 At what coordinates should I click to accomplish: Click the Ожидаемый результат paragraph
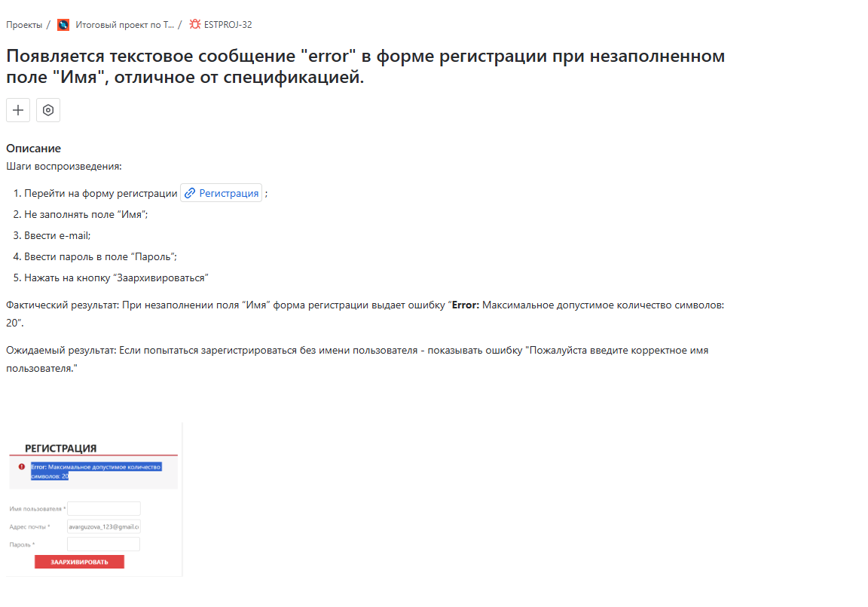(356, 359)
